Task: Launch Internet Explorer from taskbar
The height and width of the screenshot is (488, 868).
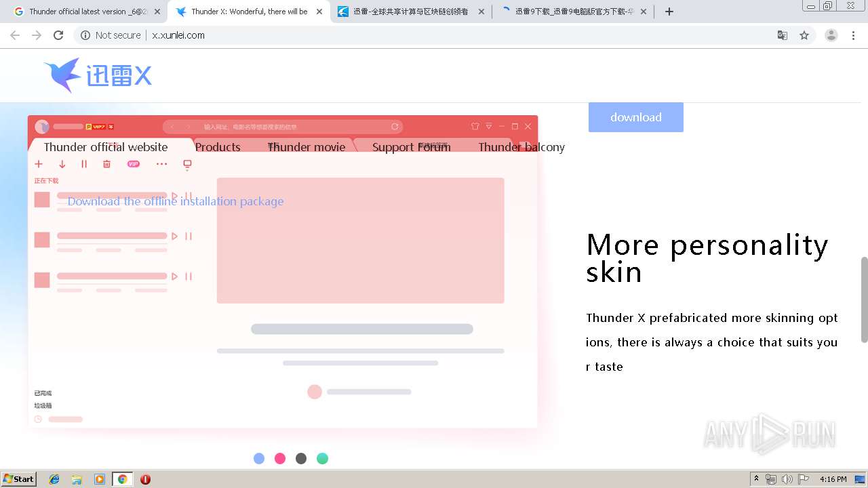Action: 54,479
